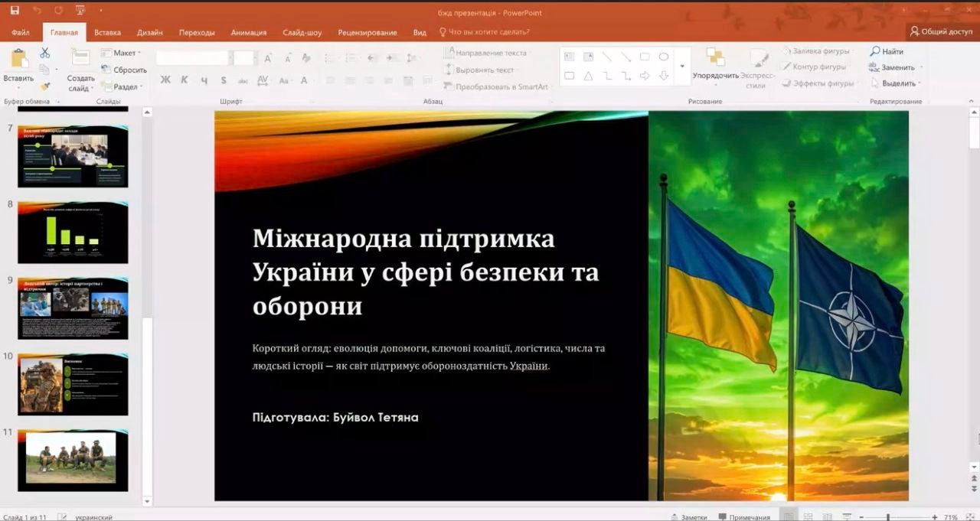Switch to the Дизайн tab

pos(150,32)
